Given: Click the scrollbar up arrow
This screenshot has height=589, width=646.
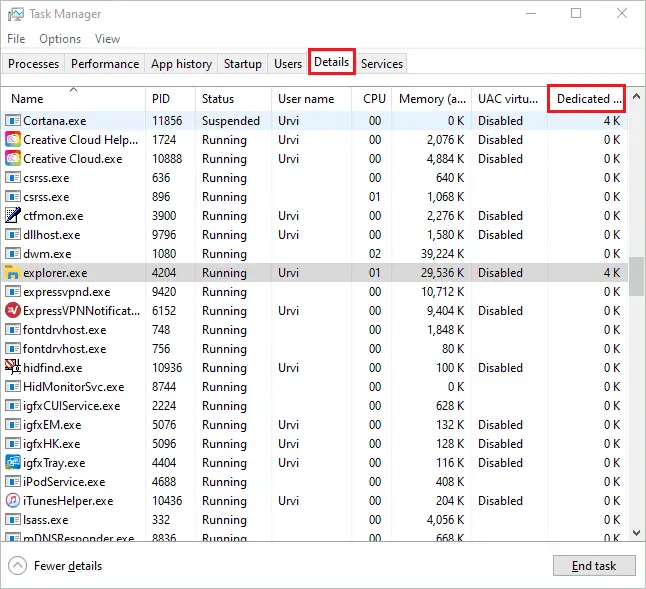Looking at the screenshot, I should click(636, 97).
